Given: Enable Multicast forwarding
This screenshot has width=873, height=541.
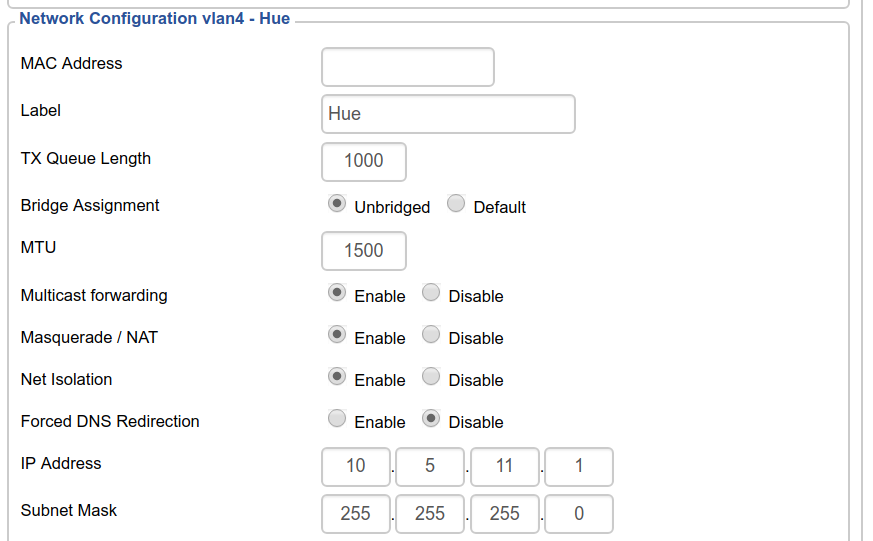Looking at the screenshot, I should click(x=338, y=293).
